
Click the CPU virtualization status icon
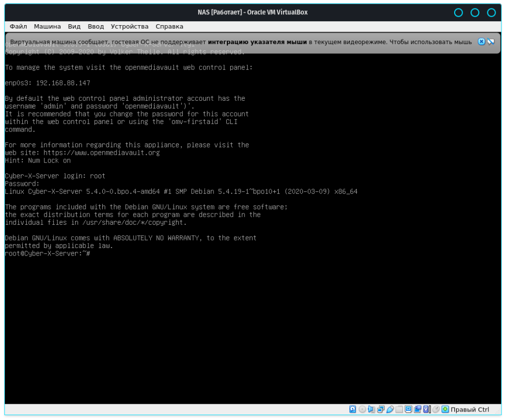pyautogui.click(x=427, y=409)
